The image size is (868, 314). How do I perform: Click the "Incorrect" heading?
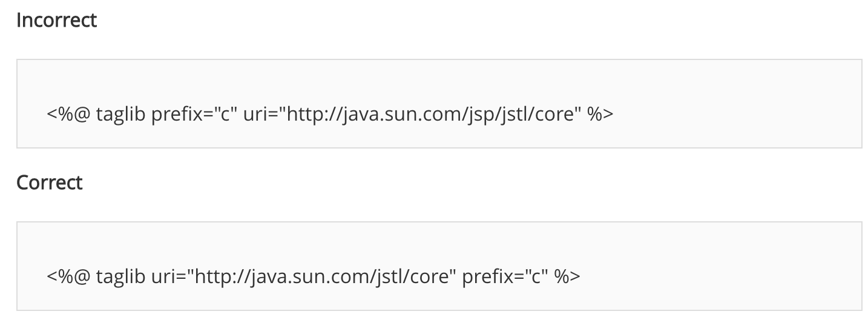coord(56,21)
